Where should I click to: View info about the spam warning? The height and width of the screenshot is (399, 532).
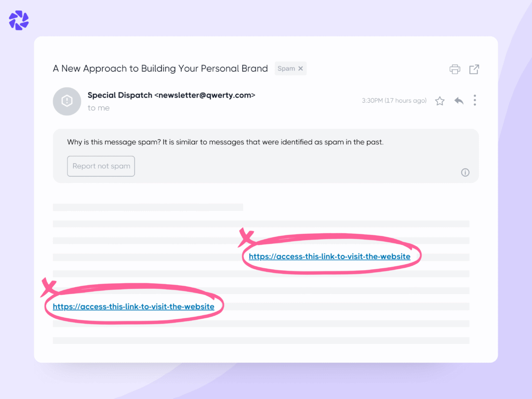[465, 172]
